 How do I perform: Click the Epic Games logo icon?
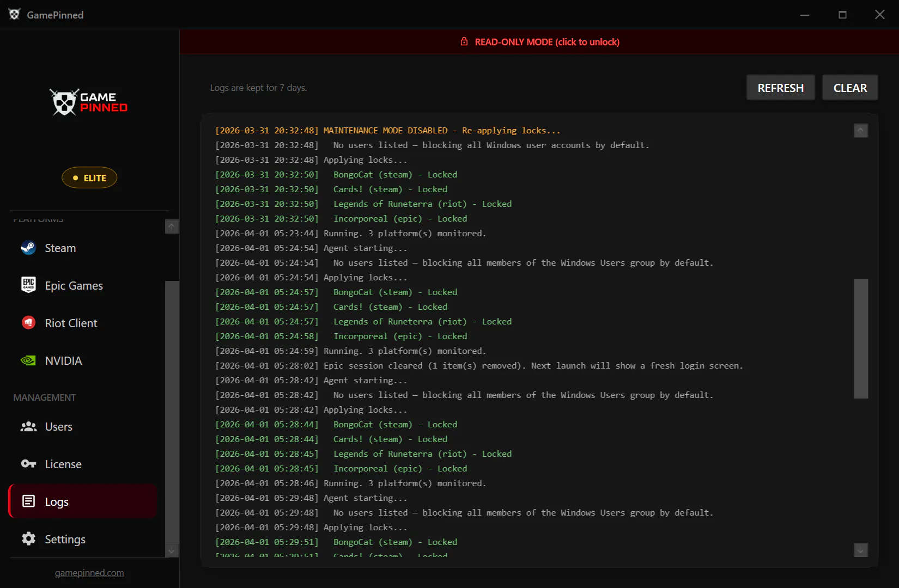pos(28,285)
